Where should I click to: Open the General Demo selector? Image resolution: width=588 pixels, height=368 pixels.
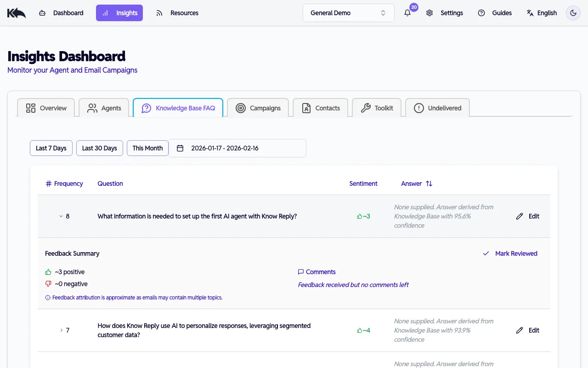click(348, 13)
